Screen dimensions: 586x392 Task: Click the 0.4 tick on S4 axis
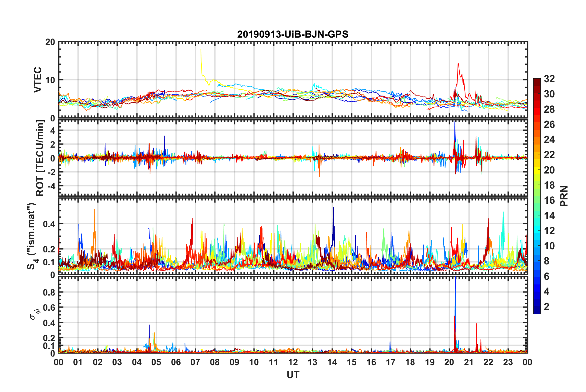[x=49, y=224]
